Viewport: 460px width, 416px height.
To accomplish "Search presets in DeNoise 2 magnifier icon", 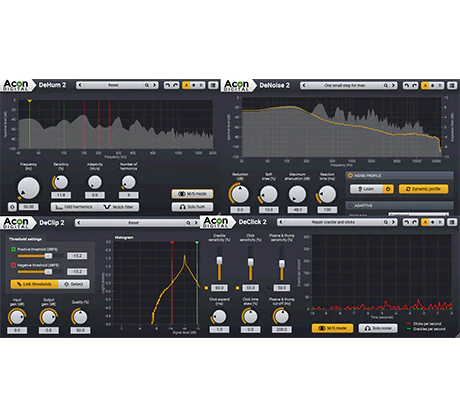I will coord(385,86).
